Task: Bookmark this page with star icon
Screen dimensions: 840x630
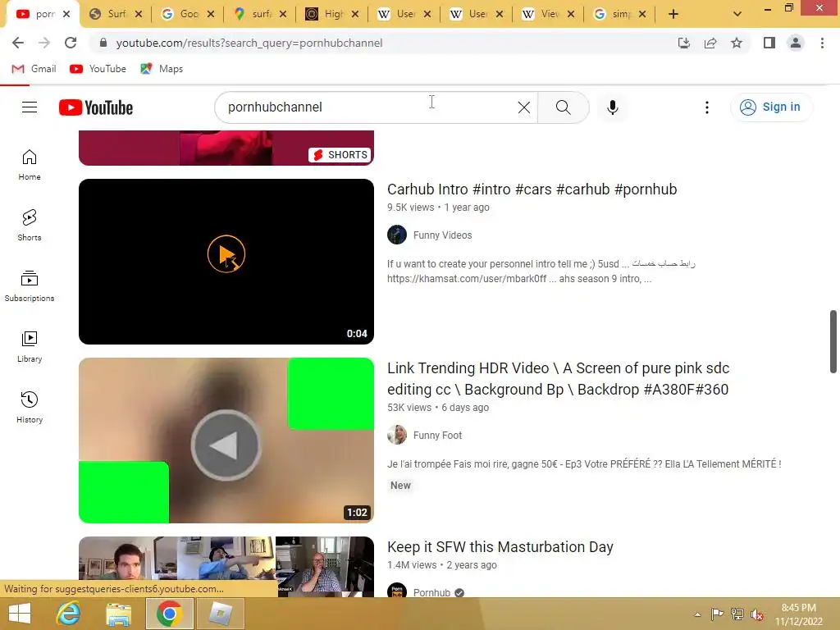Action: tap(737, 43)
